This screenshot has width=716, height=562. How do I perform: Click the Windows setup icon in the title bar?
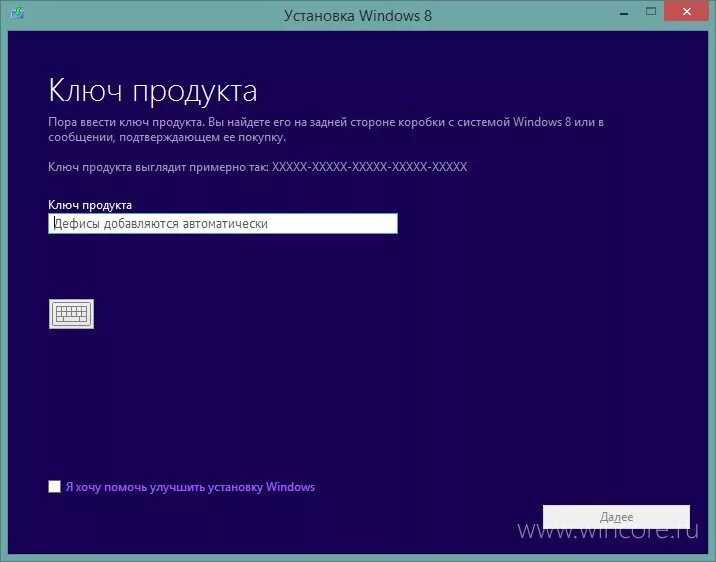click(17, 14)
